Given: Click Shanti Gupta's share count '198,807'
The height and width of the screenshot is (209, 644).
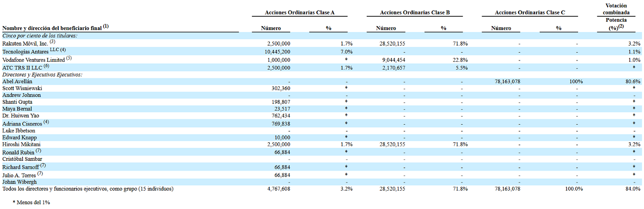Looking at the screenshot, I should coord(280,102).
